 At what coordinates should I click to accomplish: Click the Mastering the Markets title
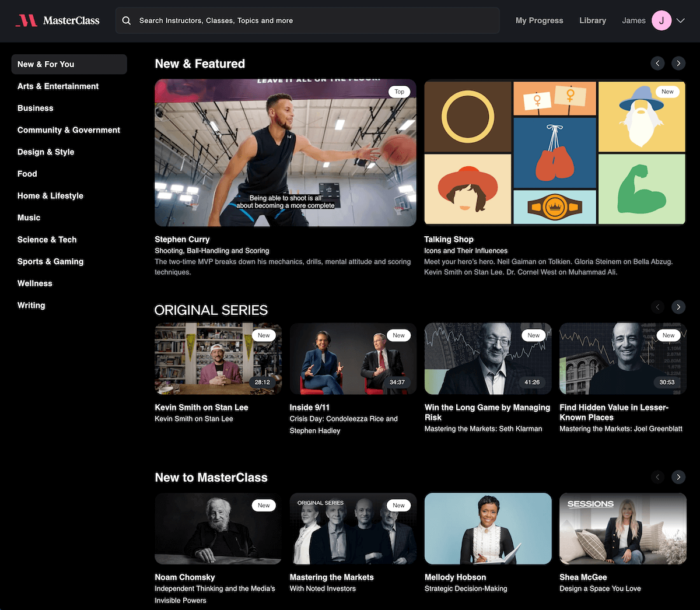point(332,577)
